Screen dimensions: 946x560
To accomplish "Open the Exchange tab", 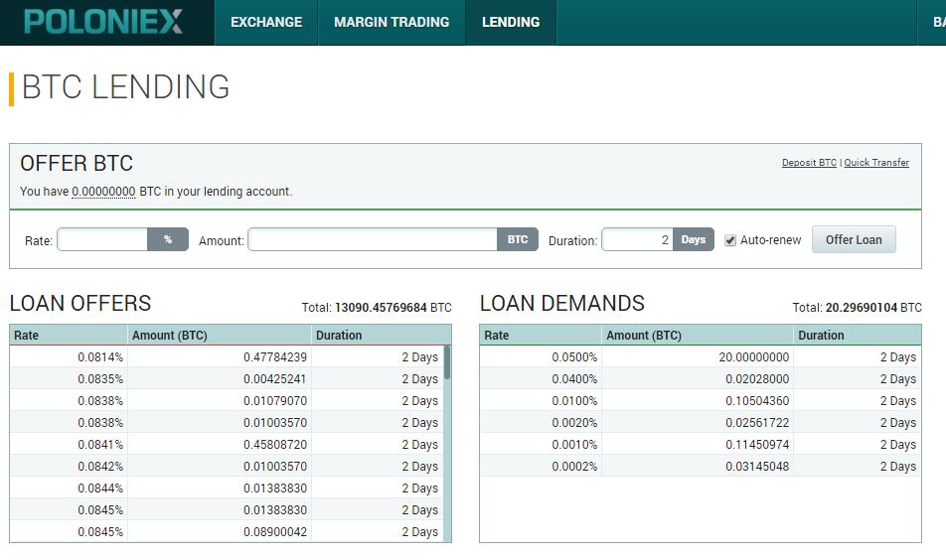I will coord(266,22).
